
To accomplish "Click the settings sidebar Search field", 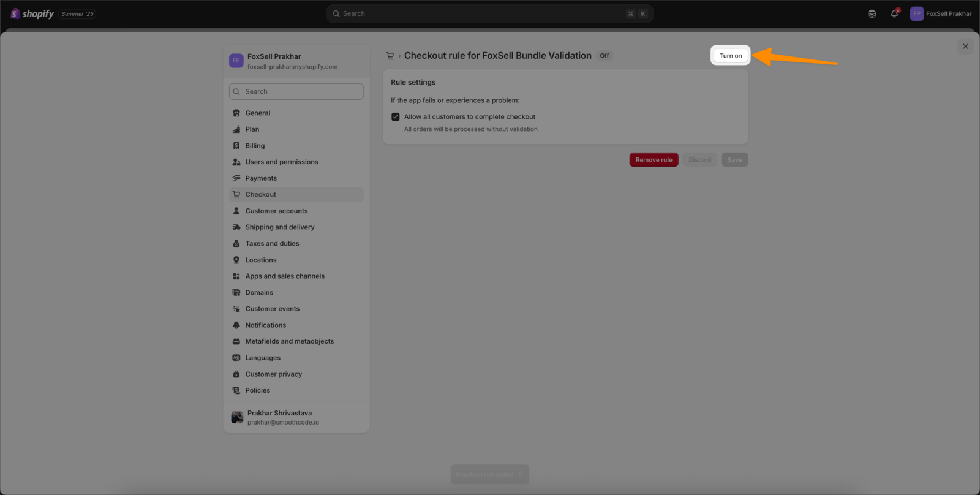I will click(296, 92).
